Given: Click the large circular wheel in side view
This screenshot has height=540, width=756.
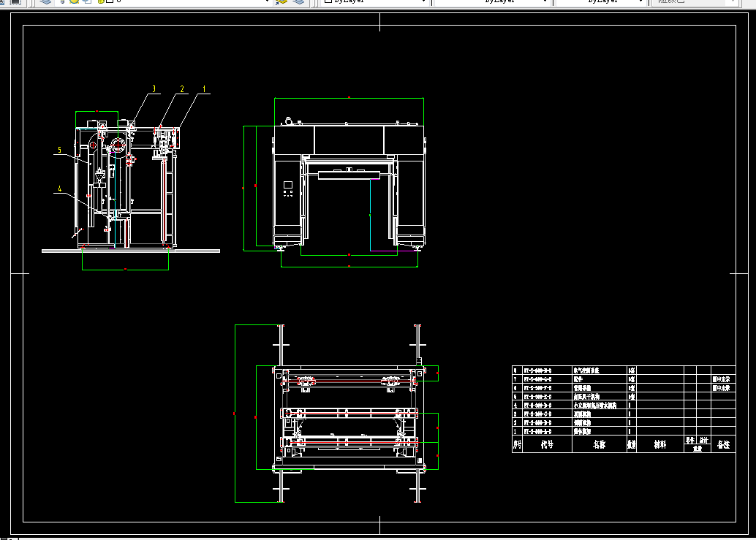Looking at the screenshot, I should [118, 145].
